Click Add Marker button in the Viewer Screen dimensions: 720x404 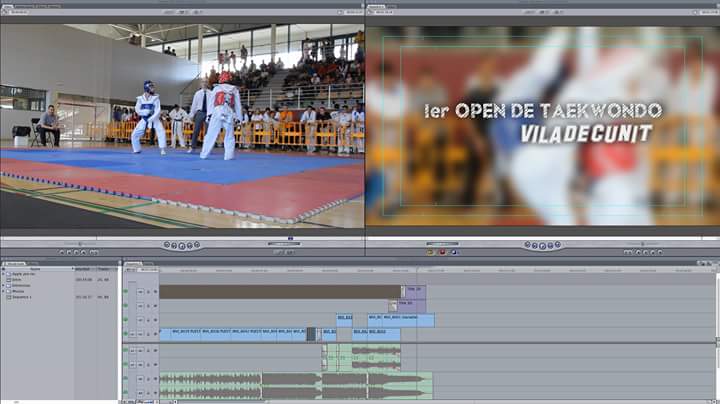point(84,252)
